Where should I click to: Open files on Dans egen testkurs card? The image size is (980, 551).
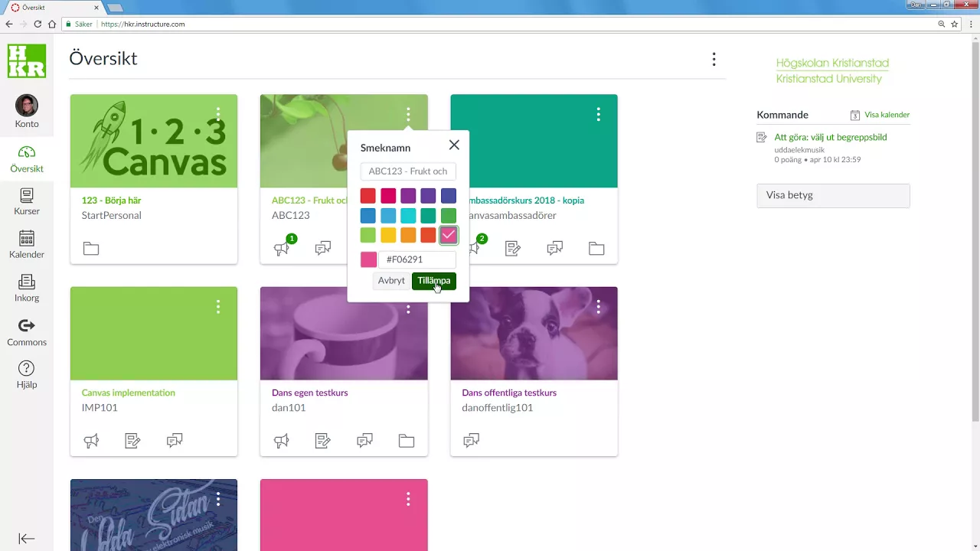tap(407, 441)
